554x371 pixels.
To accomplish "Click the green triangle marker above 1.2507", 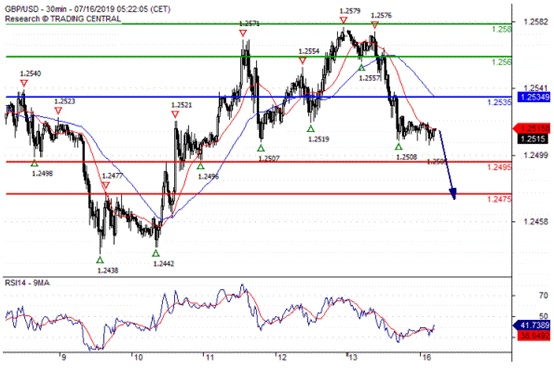I will tap(261, 148).
